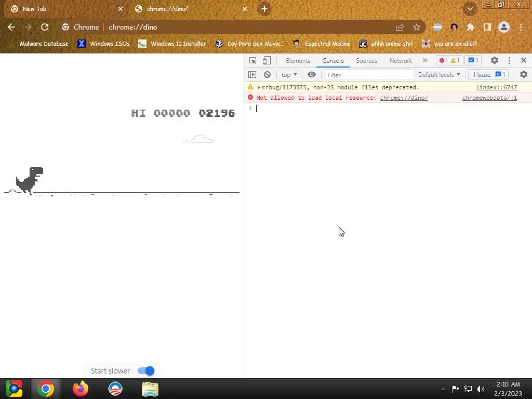Viewport: 532px width, 399px height.
Task: Click the striped flag extension icon
Action: pyautogui.click(x=437, y=27)
